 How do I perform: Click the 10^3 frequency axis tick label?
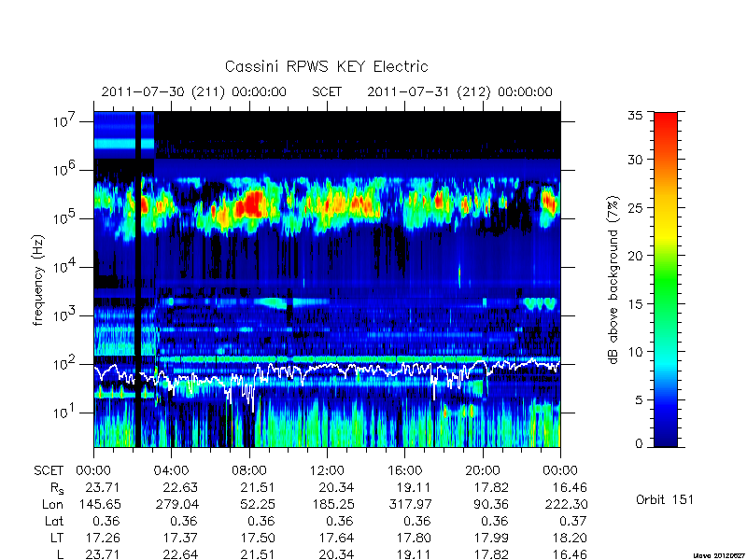[63, 315]
